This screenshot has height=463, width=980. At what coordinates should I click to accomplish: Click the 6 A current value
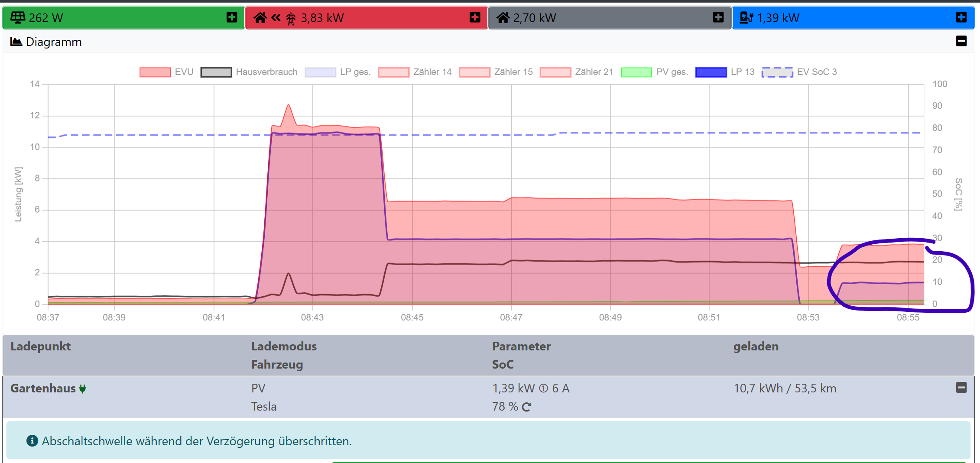click(x=561, y=389)
